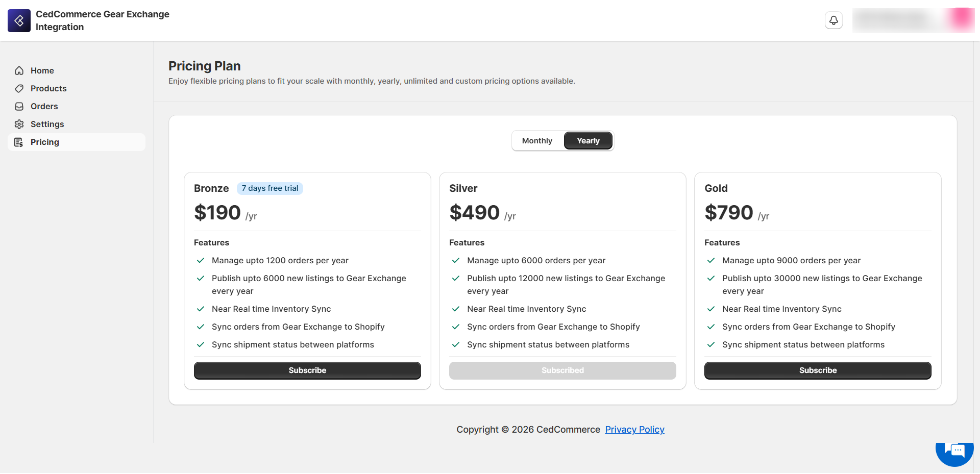Click the Orders inbox icon
The image size is (980, 474).
[x=19, y=106]
